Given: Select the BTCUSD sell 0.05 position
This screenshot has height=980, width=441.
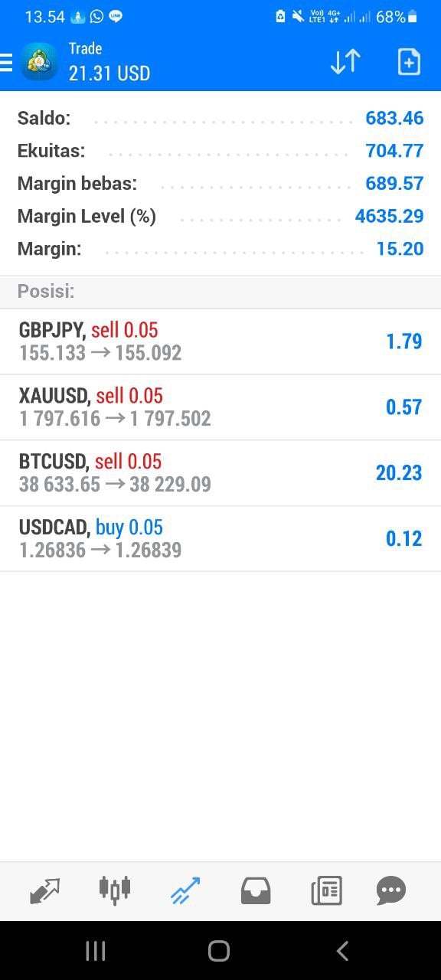Looking at the screenshot, I should 220,473.
